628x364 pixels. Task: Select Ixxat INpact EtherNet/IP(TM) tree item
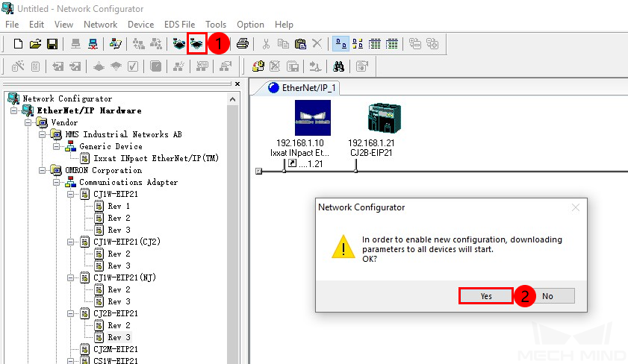click(x=156, y=158)
